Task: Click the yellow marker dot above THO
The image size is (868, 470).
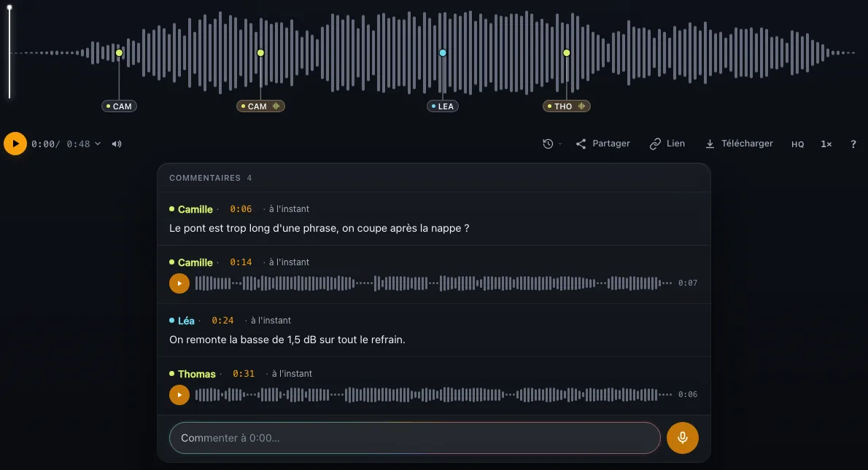Action: (x=566, y=53)
